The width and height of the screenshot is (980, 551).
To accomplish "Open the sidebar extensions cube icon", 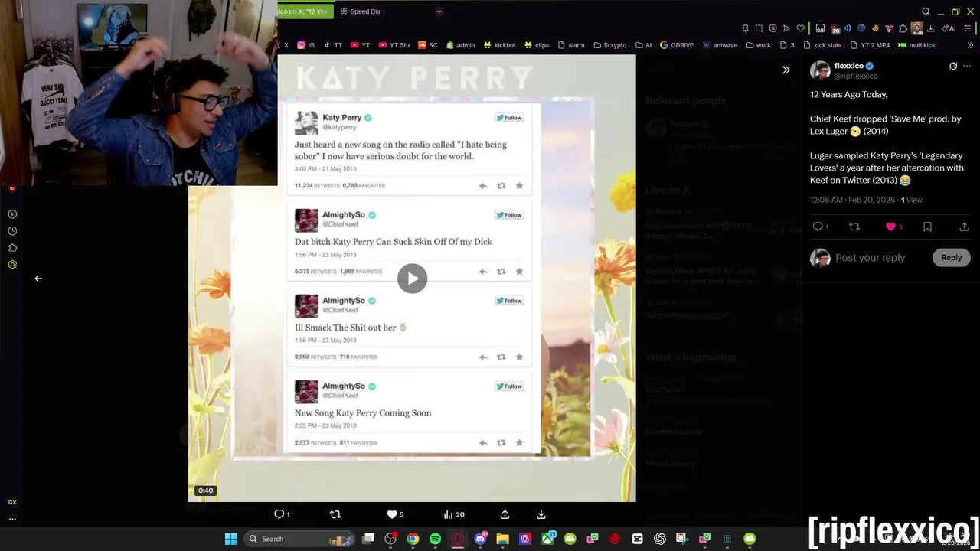I will coord(12,248).
